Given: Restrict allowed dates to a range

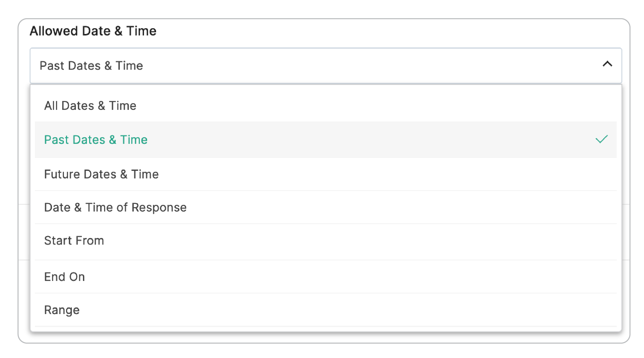Looking at the screenshot, I should (x=62, y=310).
